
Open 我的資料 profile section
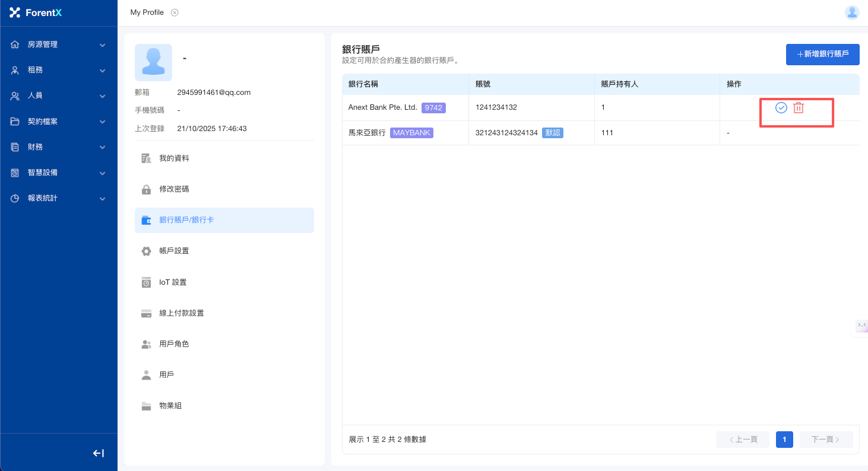point(174,158)
